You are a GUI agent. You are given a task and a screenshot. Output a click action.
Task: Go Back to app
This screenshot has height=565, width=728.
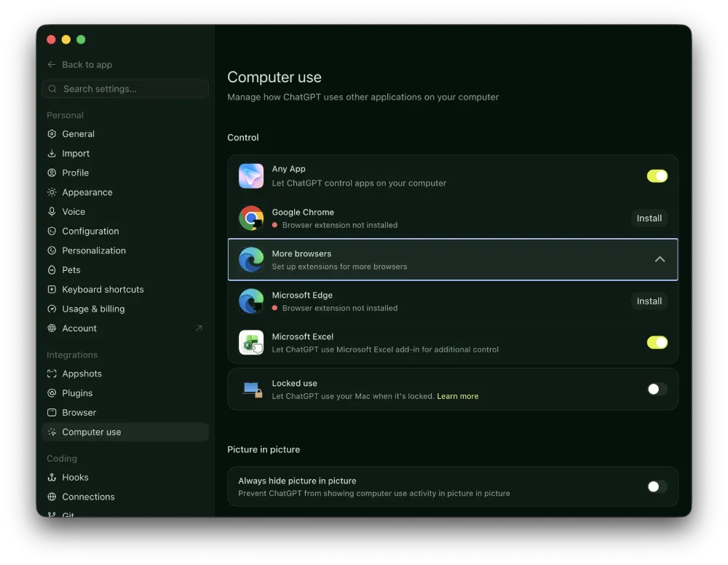(80, 65)
